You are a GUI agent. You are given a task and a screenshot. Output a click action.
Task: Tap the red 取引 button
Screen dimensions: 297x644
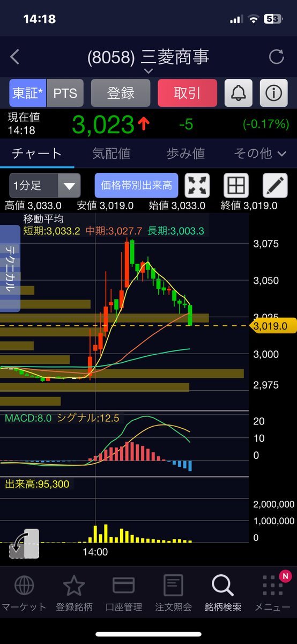click(x=187, y=93)
